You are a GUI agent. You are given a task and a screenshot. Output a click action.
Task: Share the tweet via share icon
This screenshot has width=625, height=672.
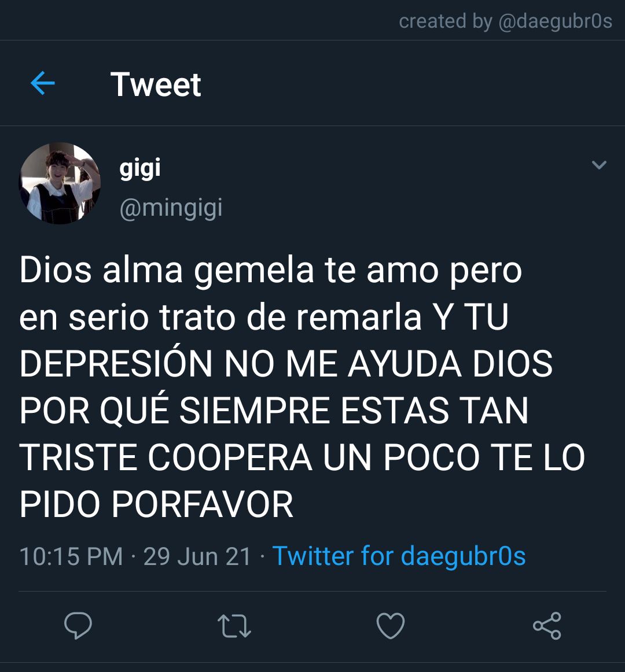[547, 626]
